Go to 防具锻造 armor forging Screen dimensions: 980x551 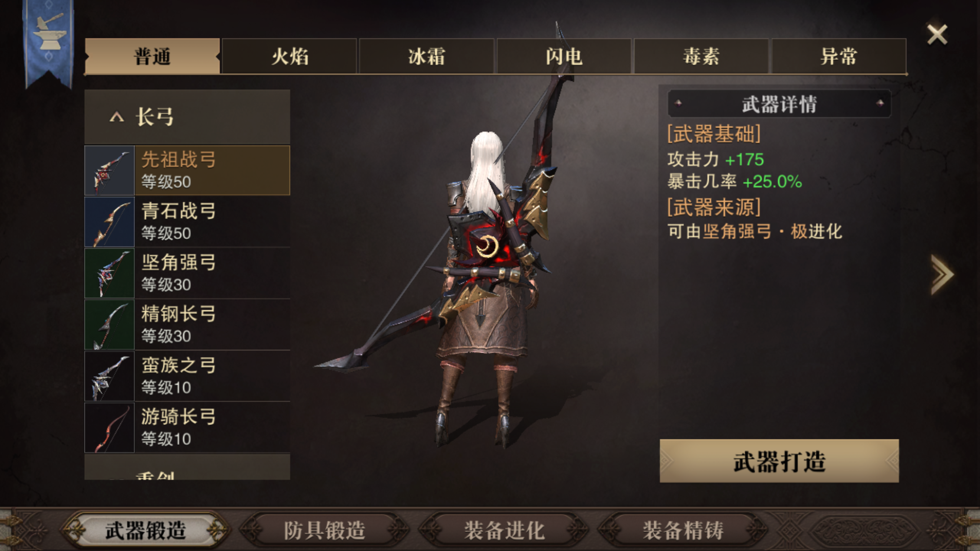[325, 530]
